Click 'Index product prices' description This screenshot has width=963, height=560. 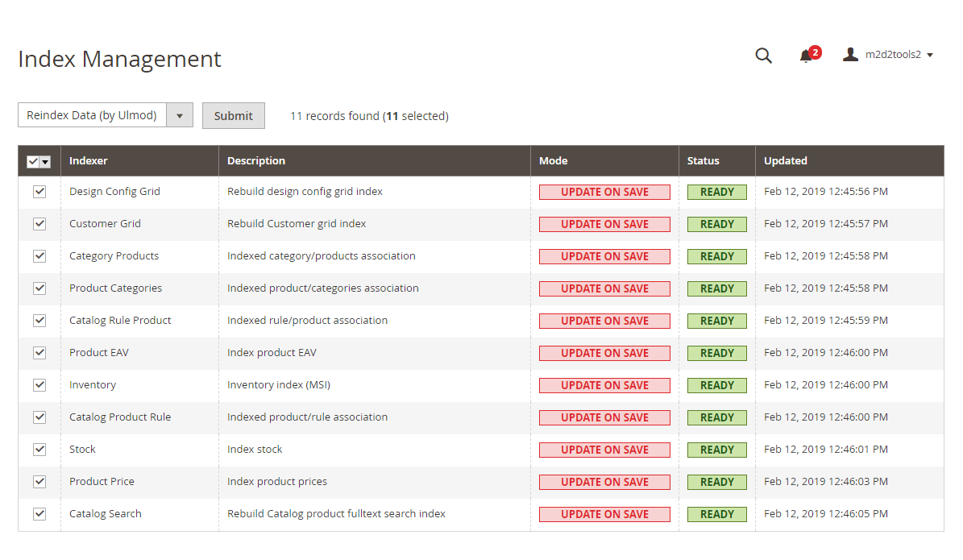[277, 481]
